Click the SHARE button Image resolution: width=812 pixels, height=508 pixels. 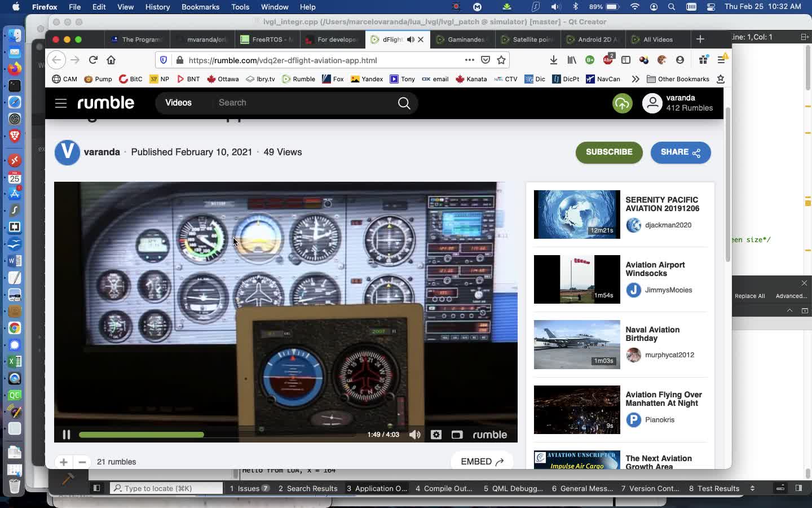(681, 152)
